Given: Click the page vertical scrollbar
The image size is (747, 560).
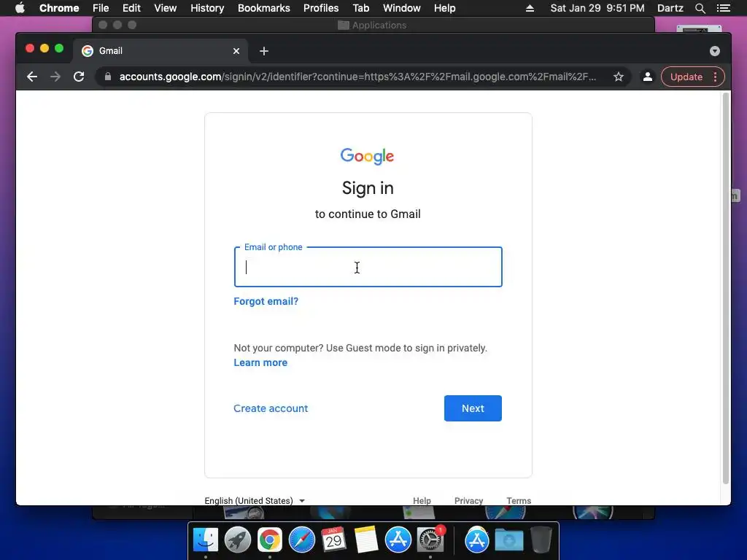Looking at the screenshot, I should coord(726,288).
